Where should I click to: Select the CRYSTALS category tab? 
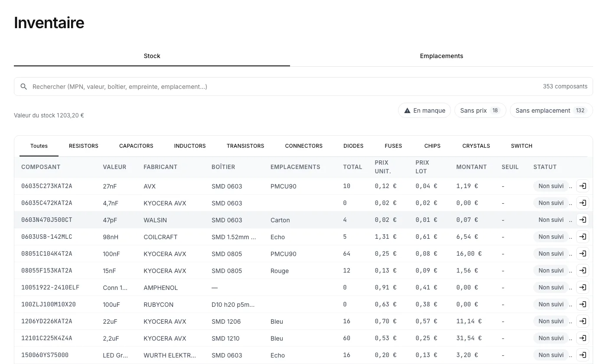(x=476, y=146)
